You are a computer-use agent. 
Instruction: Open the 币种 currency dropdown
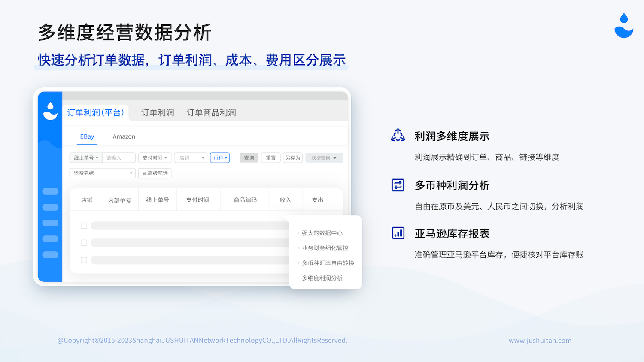[x=220, y=158]
